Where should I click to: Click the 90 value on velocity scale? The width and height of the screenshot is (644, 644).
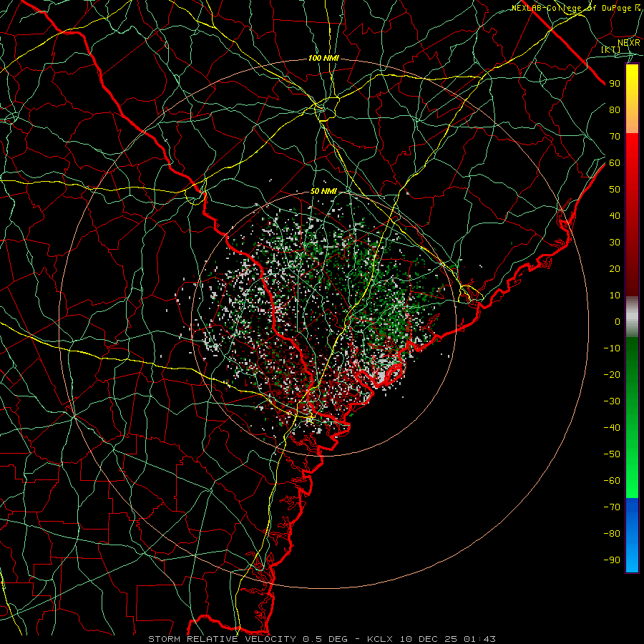[x=615, y=84]
